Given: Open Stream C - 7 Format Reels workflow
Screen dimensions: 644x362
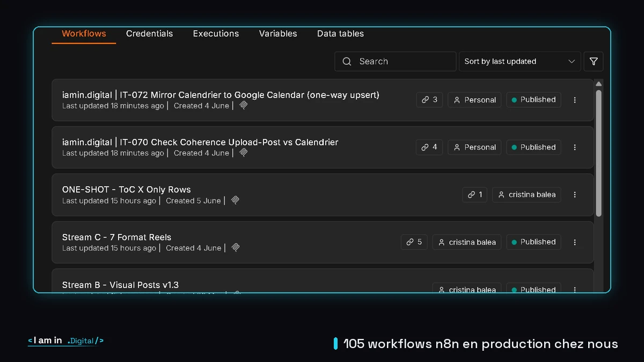Looking at the screenshot, I should (x=116, y=237).
